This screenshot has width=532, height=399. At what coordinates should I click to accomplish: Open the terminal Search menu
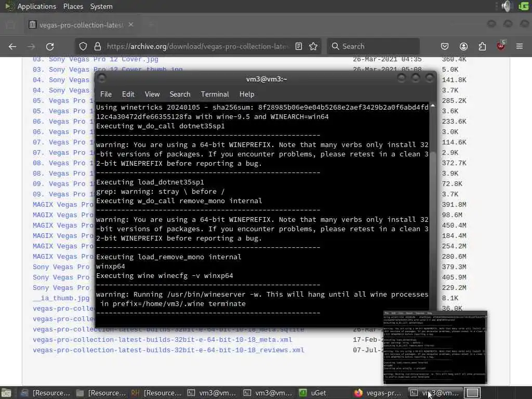pyautogui.click(x=180, y=95)
